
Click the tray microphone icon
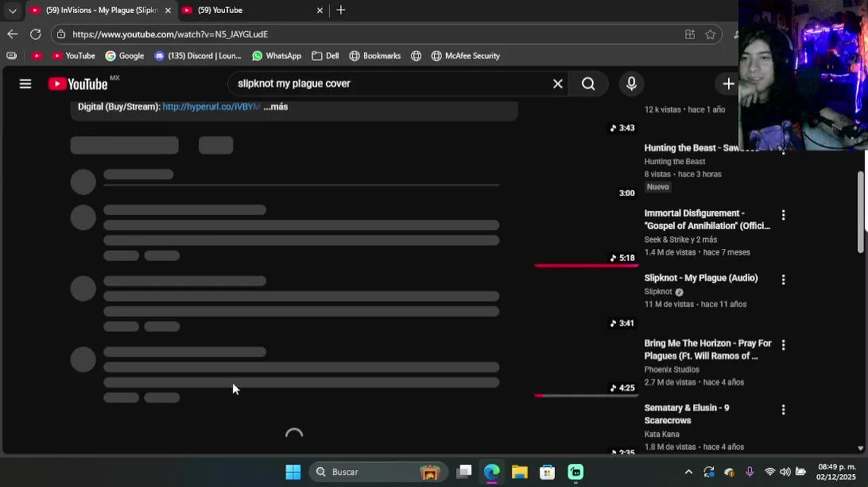pos(750,472)
